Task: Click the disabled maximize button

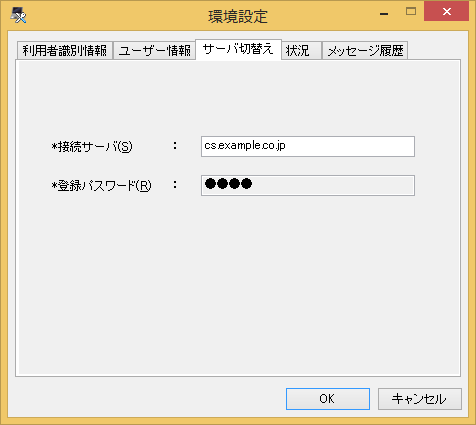Action: pos(411,12)
